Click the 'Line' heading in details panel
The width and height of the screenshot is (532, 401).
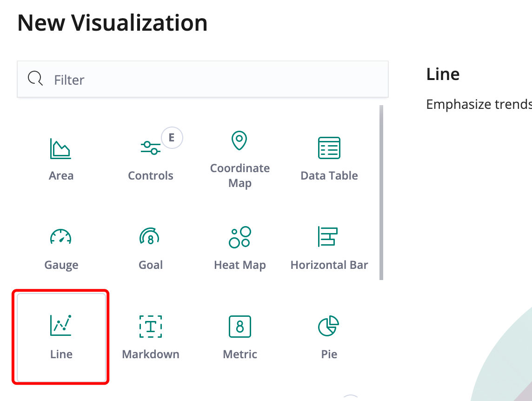[x=443, y=74]
